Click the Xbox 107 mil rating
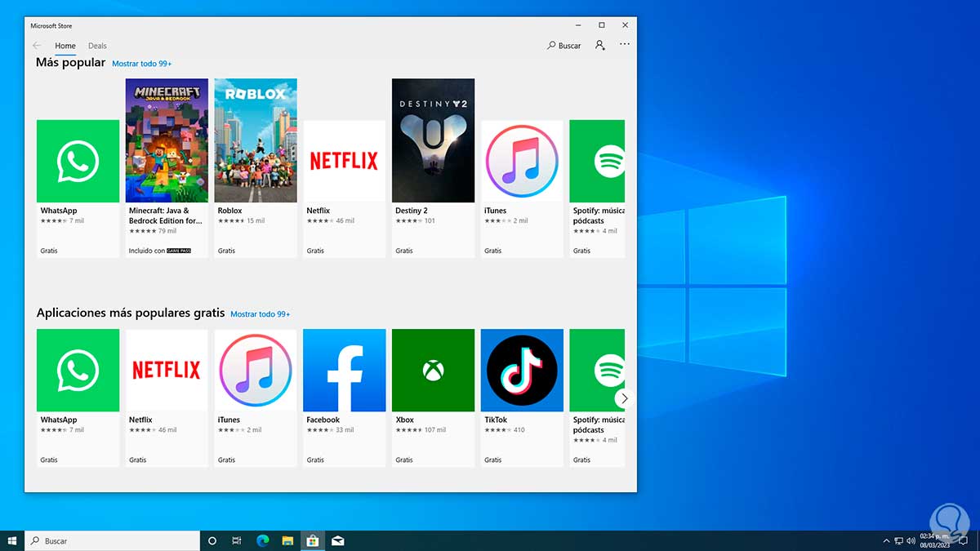Viewport: 980px width, 551px height. click(421, 429)
